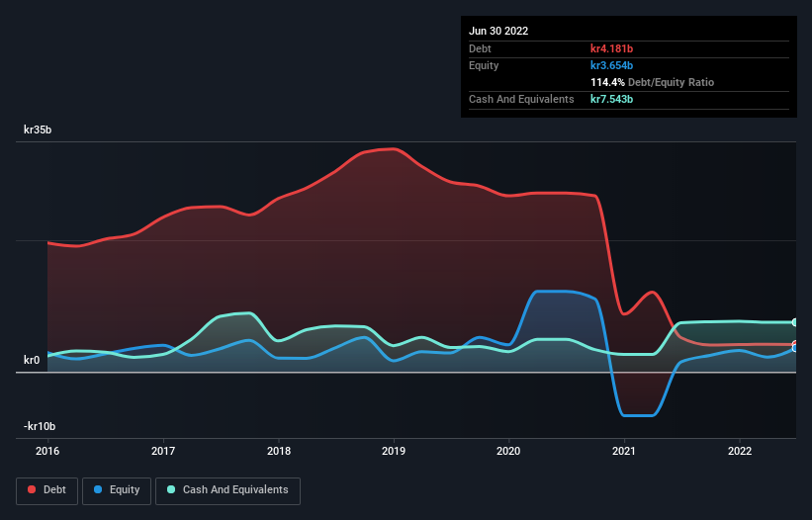Click the blue Equity legend dot
The height and width of the screenshot is (520, 812).
tap(98, 489)
